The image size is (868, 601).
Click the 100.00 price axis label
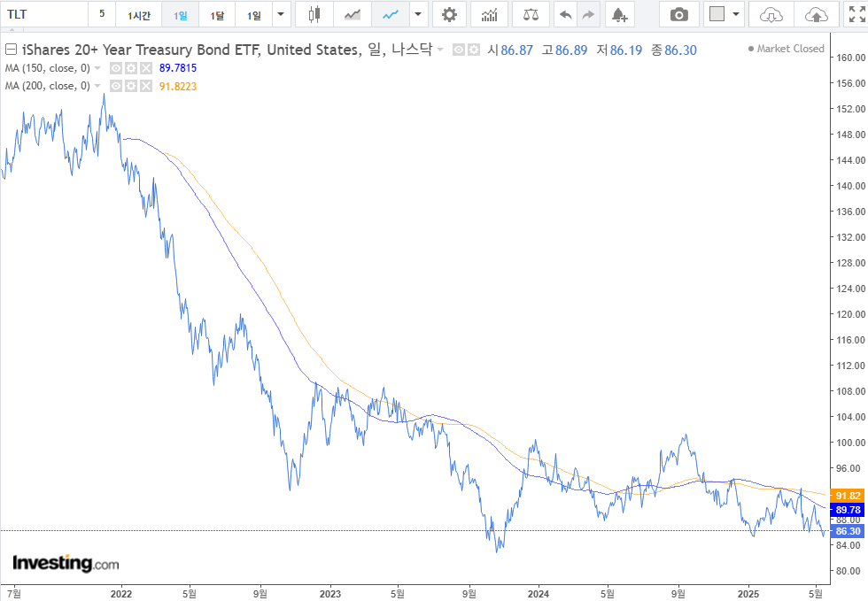click(851, 443)
